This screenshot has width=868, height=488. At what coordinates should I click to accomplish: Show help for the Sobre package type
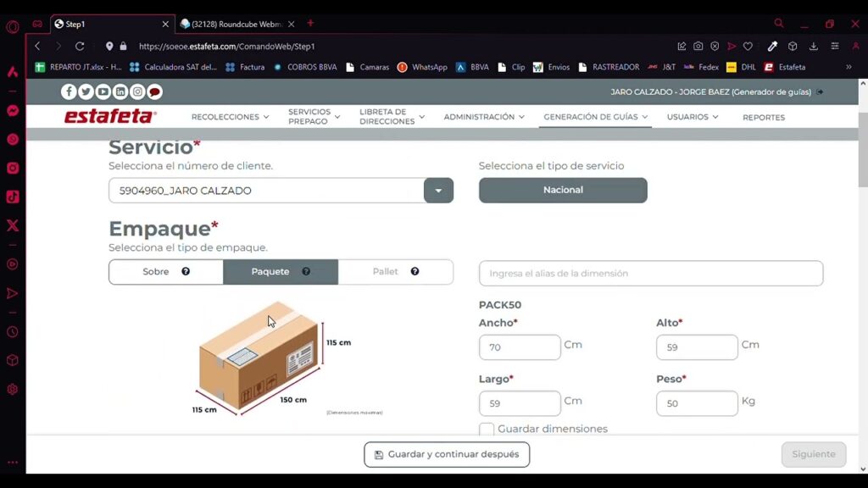pyautogui.click(x=186, y=272)
